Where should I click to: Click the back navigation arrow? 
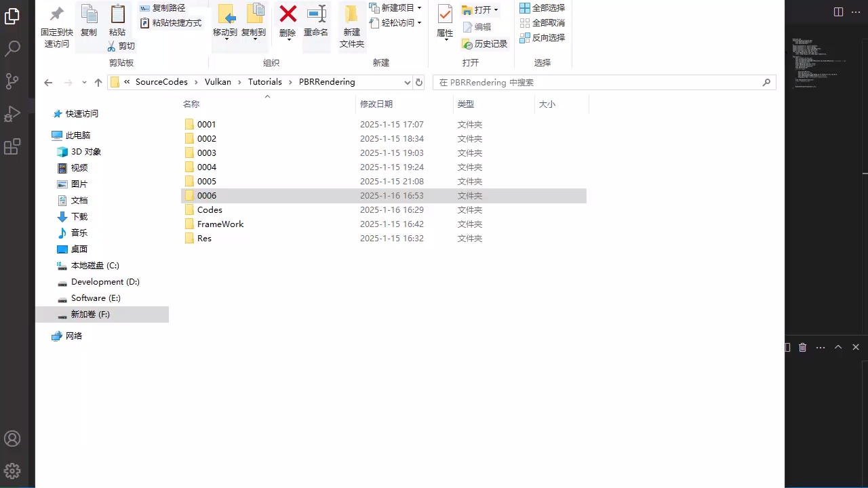coord(47,82)
